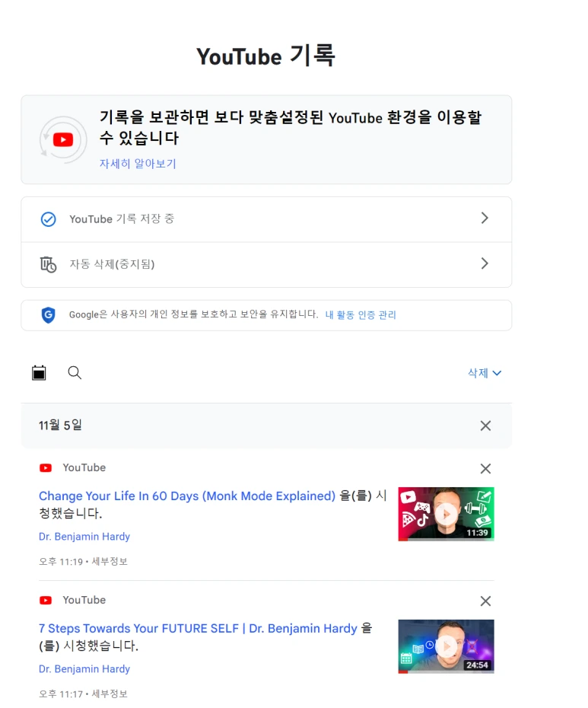This screenshot has height=708, width=588.
Task: Open Dr. Benjamin Hardy channel under FUTURE SELF
Action: [84, 668]
